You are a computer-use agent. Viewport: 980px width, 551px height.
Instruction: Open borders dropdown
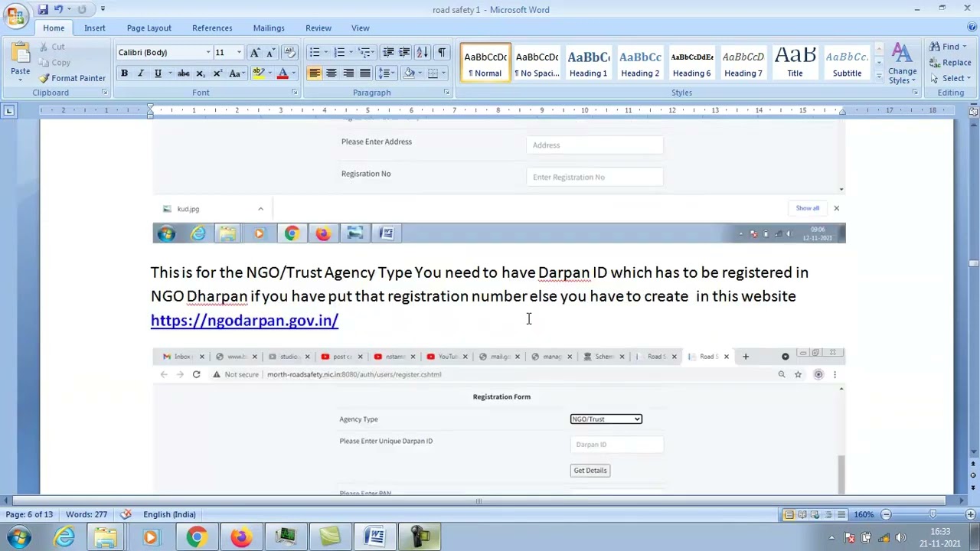tap(444, 73)
